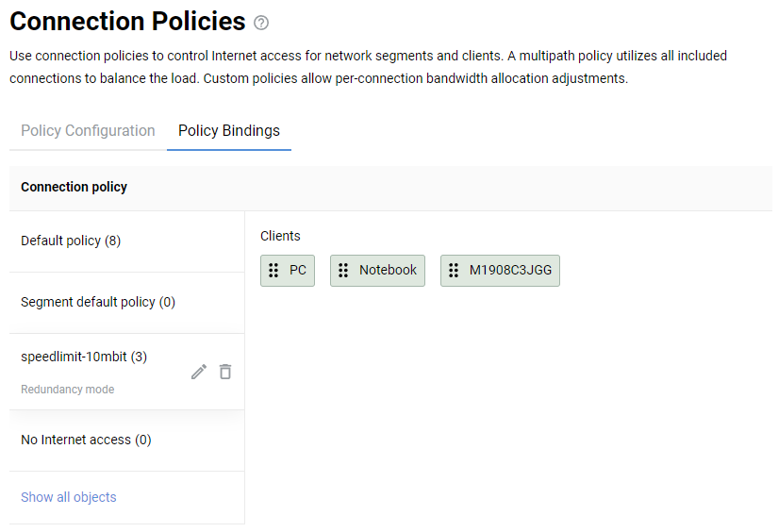Pick the No Internet access (0) policy
This screenshot has width=778, height=532.
point(86,440)
